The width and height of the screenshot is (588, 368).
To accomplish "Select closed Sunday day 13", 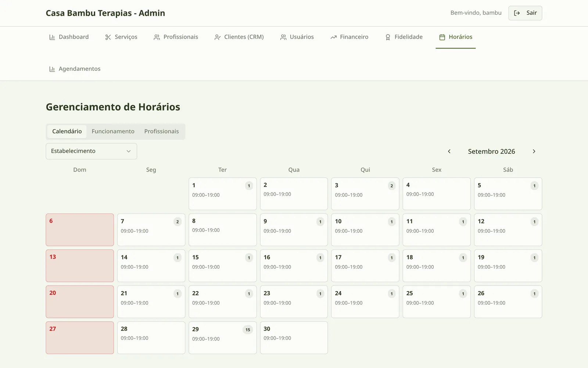I will 80,266.
